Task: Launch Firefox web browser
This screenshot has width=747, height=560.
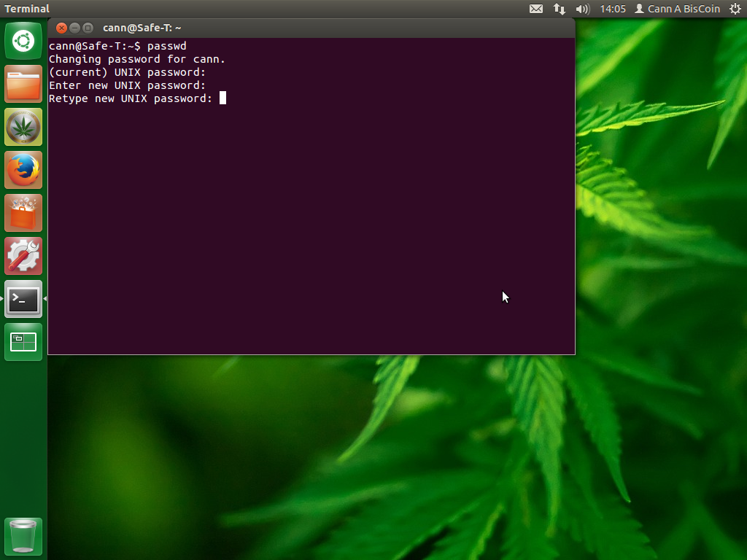Action: [23, 170]
